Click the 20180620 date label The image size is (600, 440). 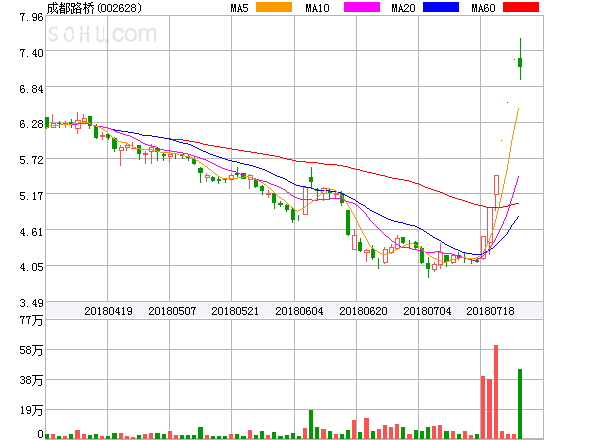point(363,311)
